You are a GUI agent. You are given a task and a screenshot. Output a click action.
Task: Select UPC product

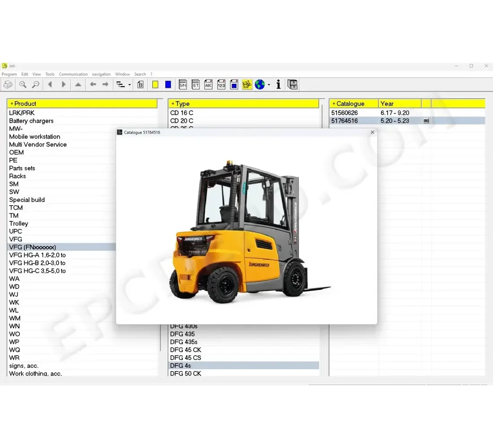(x=15, y=231)
